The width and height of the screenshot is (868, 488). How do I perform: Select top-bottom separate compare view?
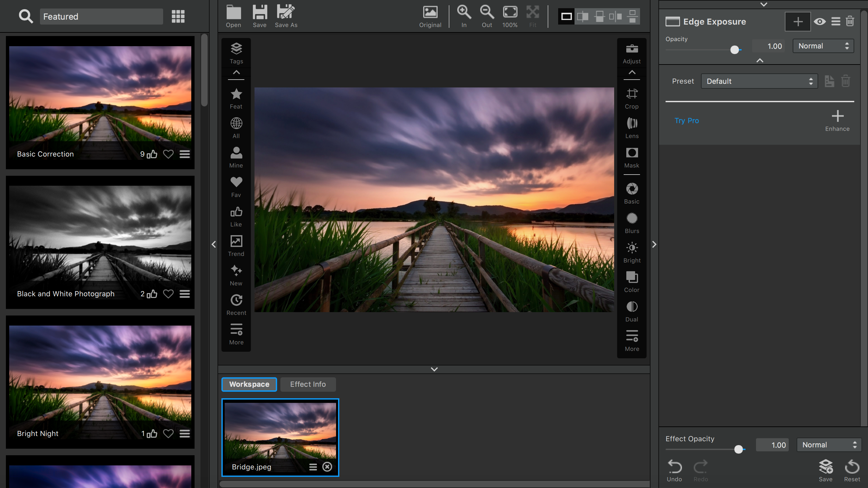[632, 16]
